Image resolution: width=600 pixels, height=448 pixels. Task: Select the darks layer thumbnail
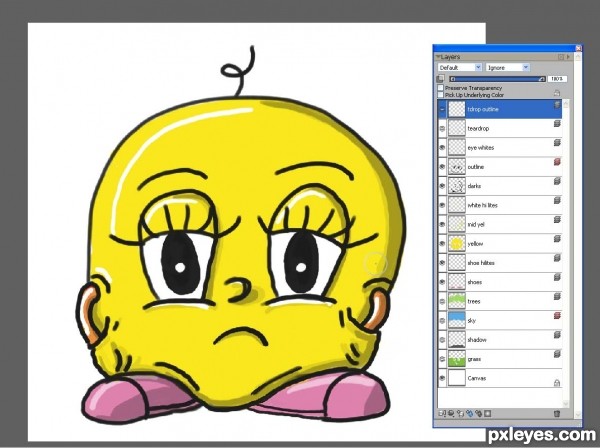click(457, 186)
